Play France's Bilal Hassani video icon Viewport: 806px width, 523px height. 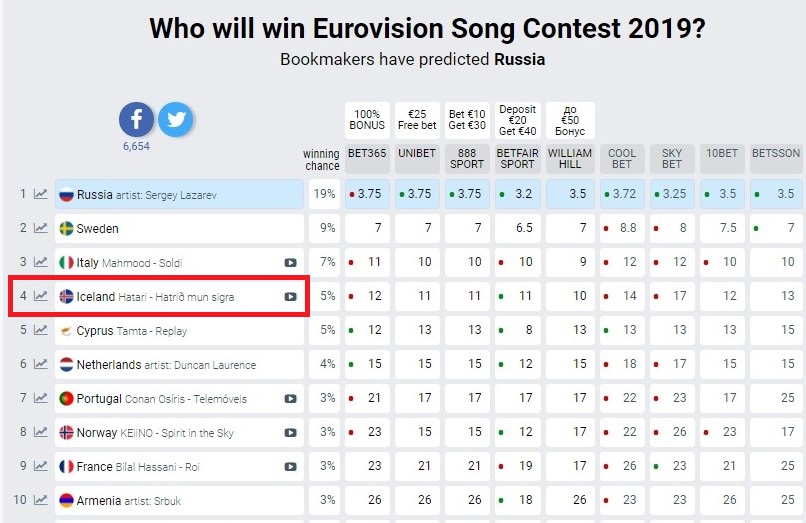(x=290, y=466)
